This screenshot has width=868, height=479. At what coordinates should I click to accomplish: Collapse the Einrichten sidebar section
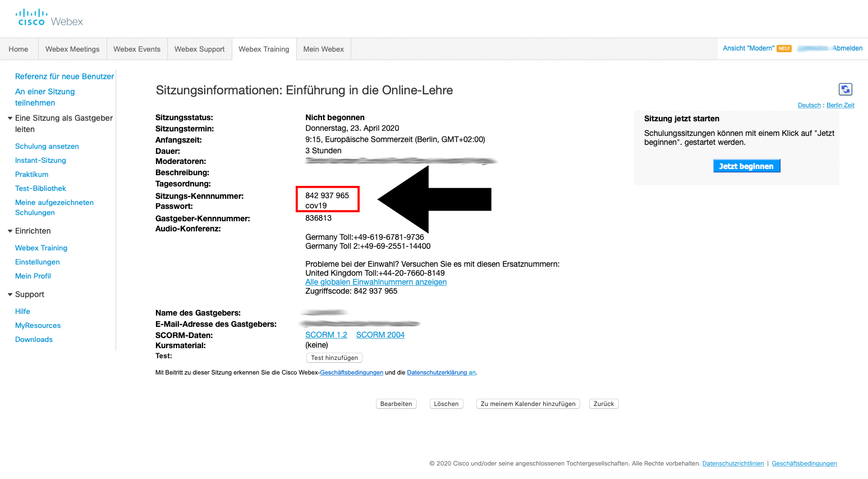(x=10, y=231)
